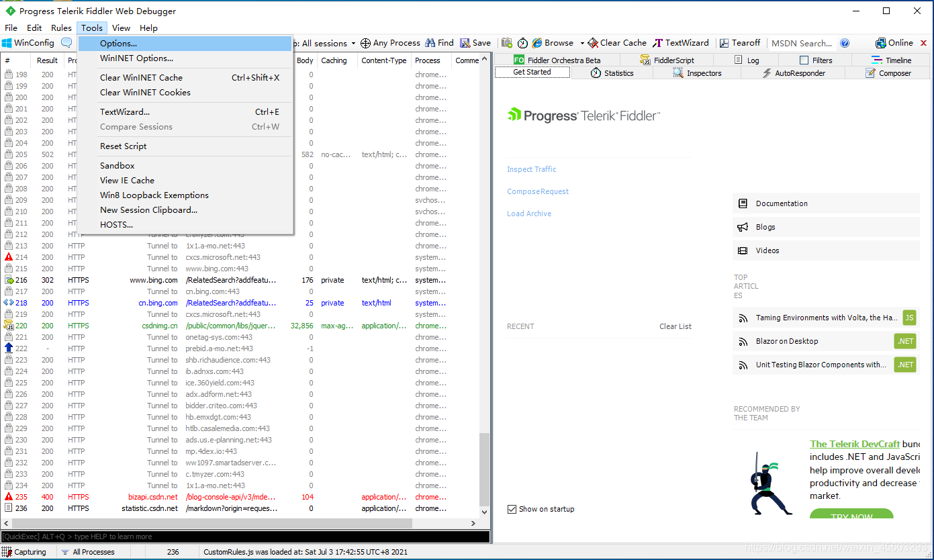Open the Rules menu
The image size is (934, 560).
61,28
